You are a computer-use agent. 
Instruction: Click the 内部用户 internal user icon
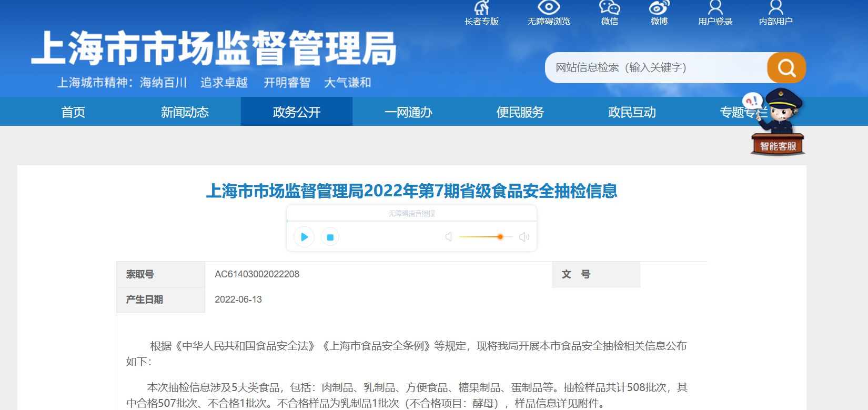coord(775,8)
